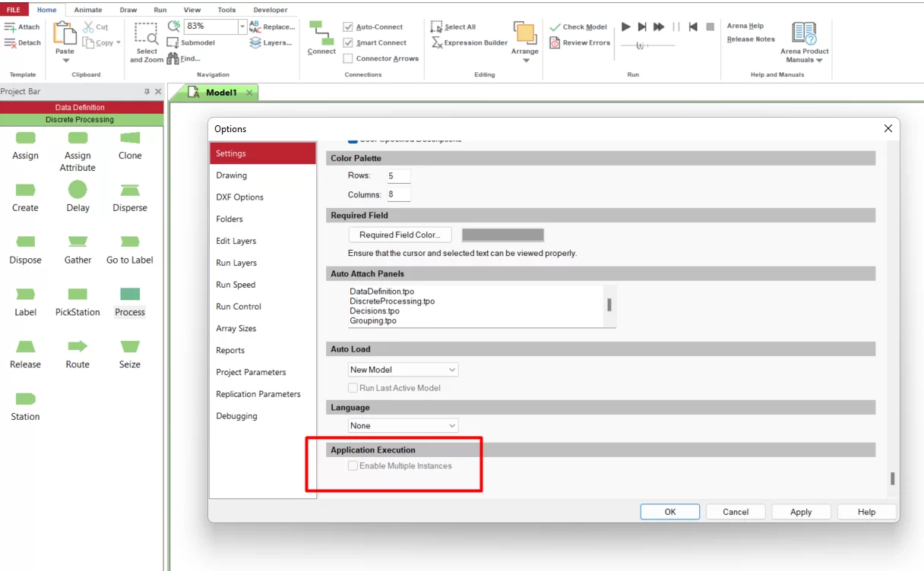Toggle the Auto-Connect checkbox
This screenshot has width=924, height=571.
coord(348,27)
